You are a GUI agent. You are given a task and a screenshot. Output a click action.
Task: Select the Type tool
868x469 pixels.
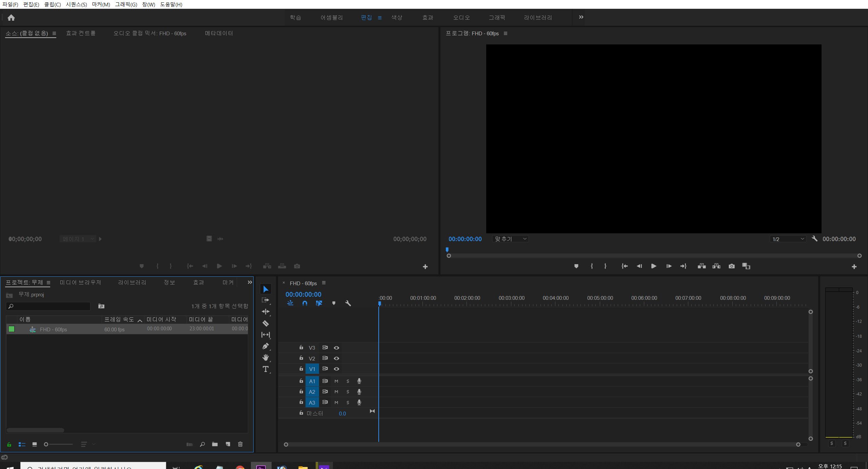[265, 369]
